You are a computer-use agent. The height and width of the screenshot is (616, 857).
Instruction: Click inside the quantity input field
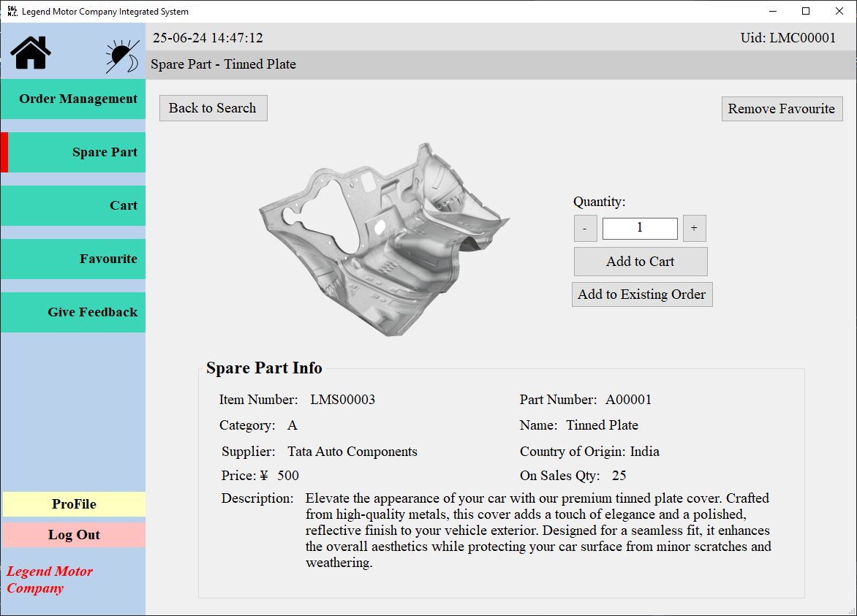(x=640, y=228)
